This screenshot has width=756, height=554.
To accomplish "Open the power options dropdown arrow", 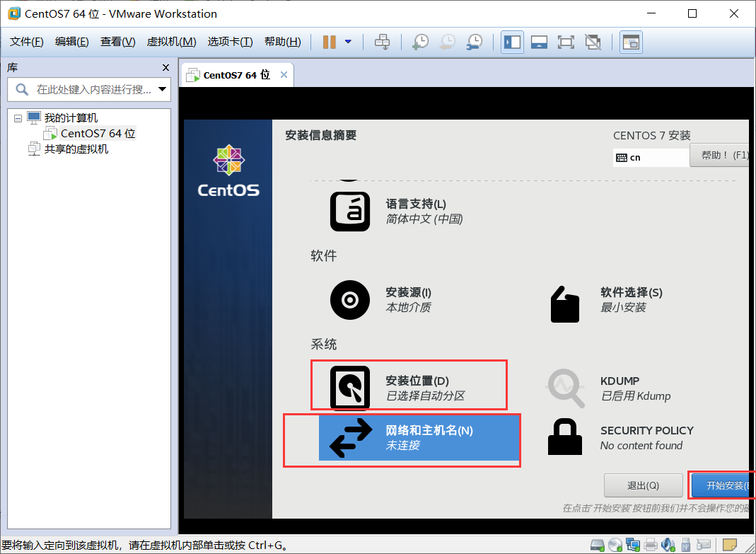I will click(x=348, y=42).
